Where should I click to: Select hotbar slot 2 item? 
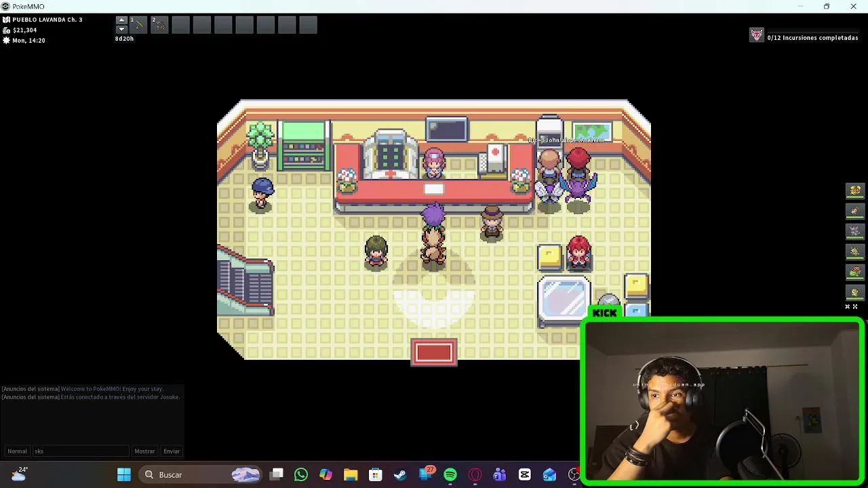click(159, 25)
